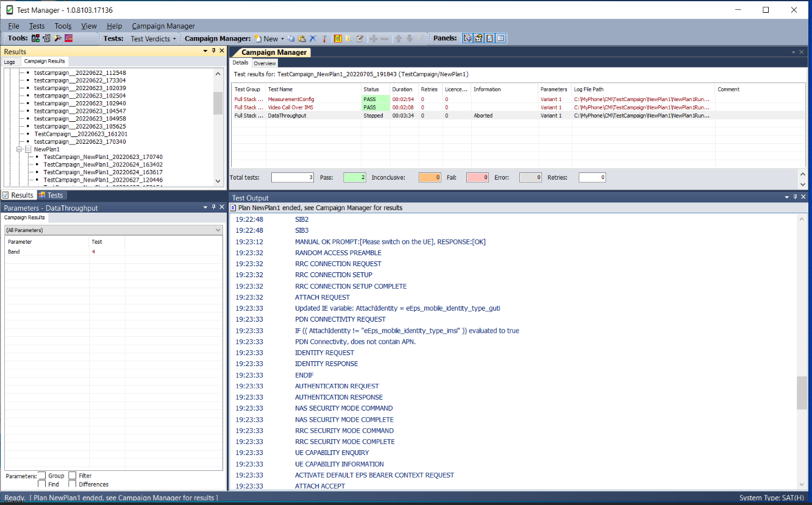Select the first Tools icon after the Tools label
This screenshot has height=505, width=812.
point(35,38)
